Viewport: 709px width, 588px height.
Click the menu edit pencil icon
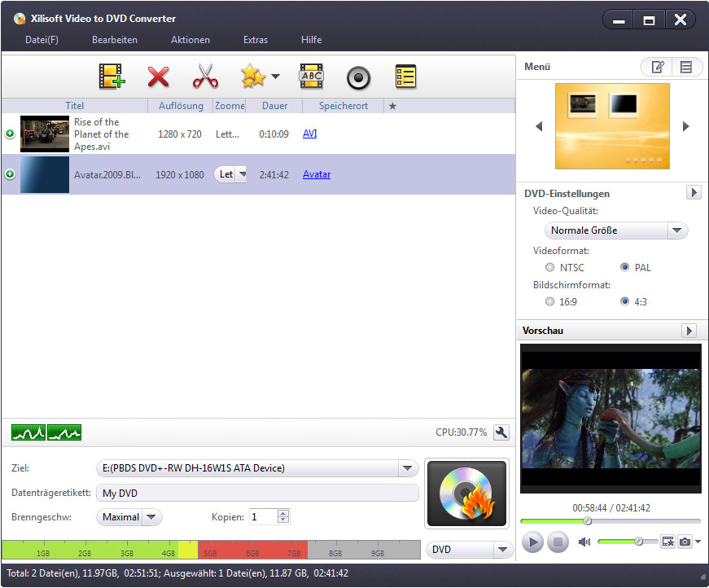pyautogui.click(x=657, y=68)
